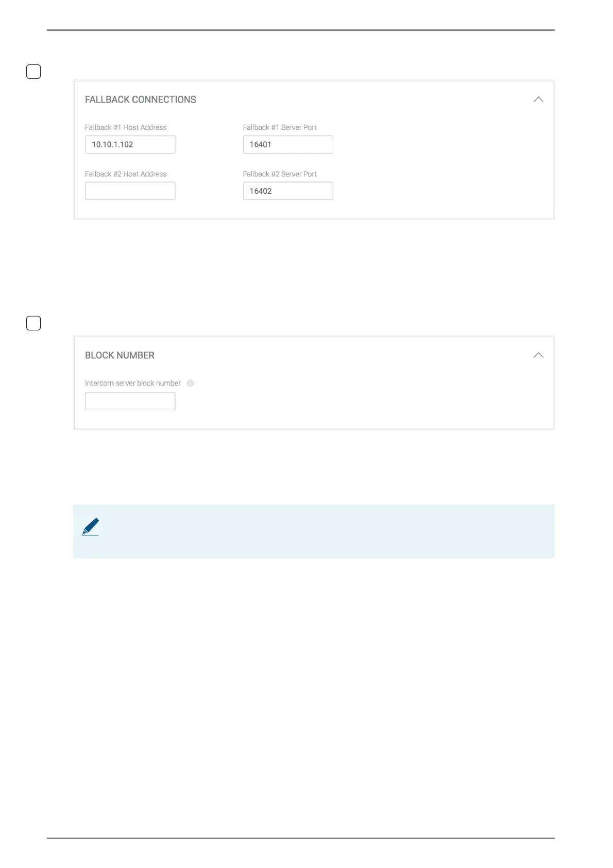613x868 pixels.
Task: Click the BLOCK NUMBER section title
Action: tap(120, 355)
